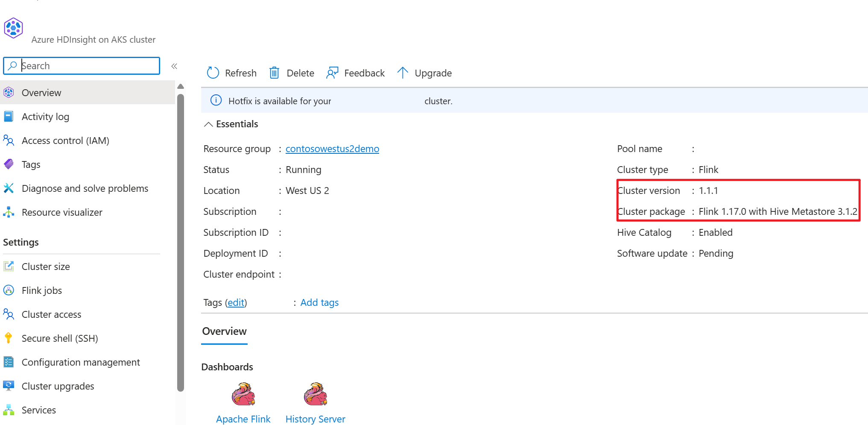
Task: Open Diagnose and solve problems
Action: tap(88, 188)
